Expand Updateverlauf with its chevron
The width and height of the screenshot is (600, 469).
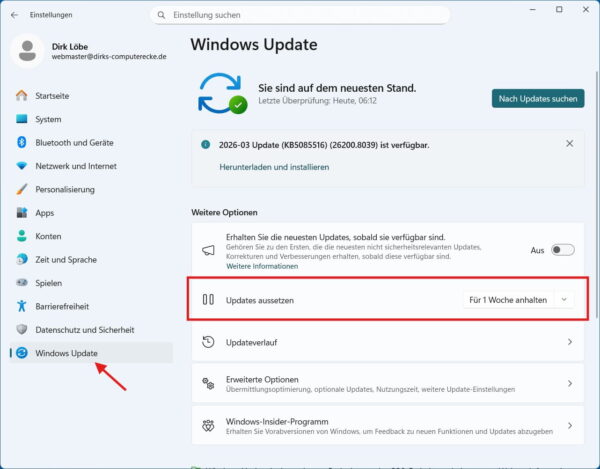click(570, 342)
